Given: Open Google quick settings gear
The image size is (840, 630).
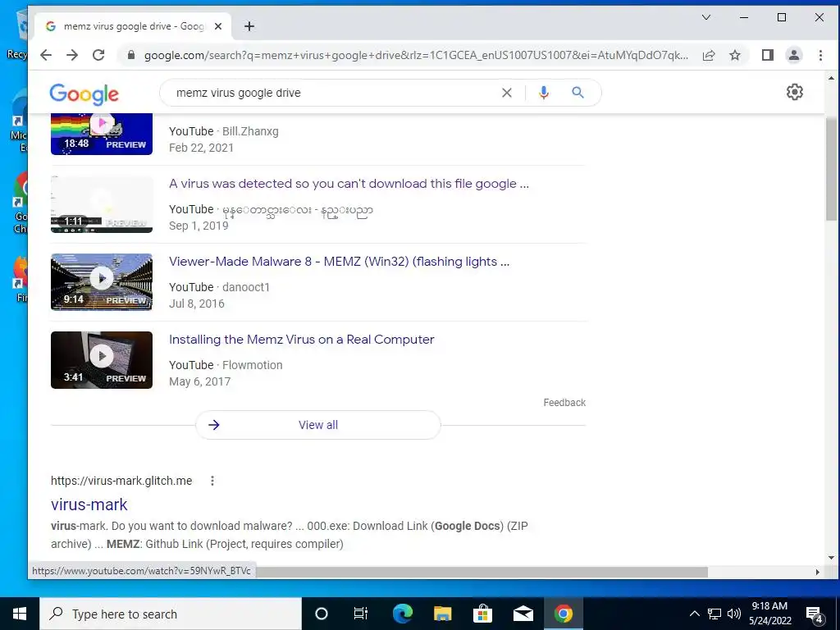Looking at the screenshot, I should pyautogui.click(x=794, y=92).
